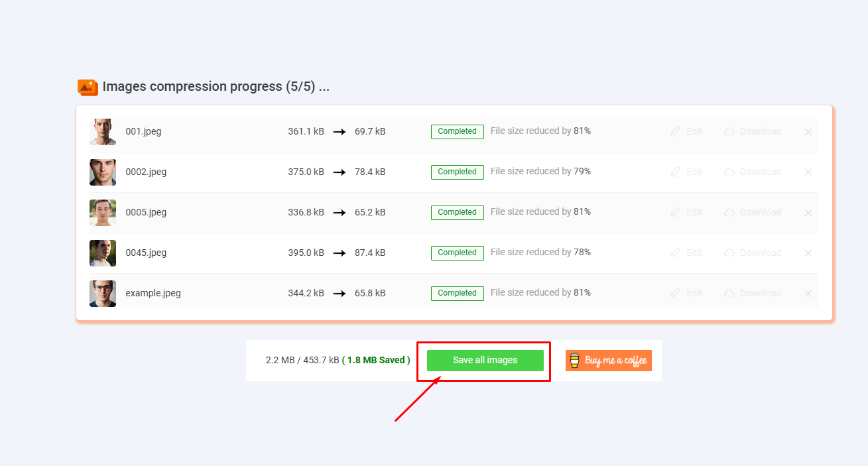868x466 pixels.
Task: Download the compressed example.jpeg
Action: [x=753, y=294]
